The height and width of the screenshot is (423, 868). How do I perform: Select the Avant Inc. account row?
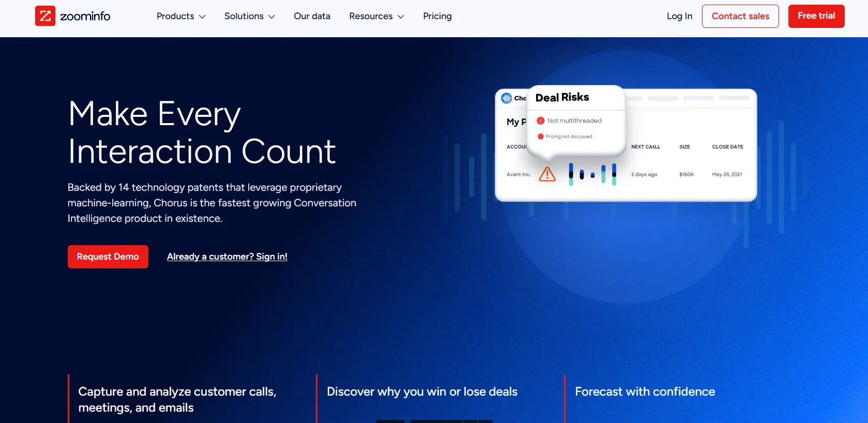[x=519, y=175]
